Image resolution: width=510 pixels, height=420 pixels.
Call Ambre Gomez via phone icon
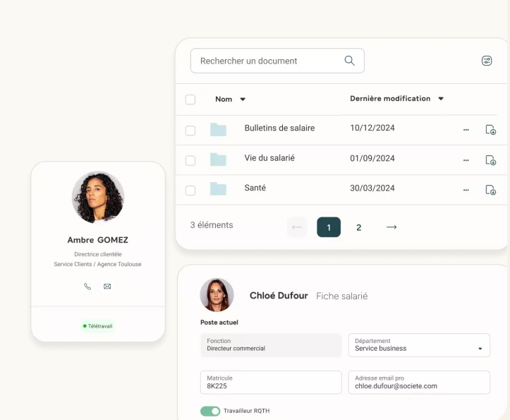87,287
